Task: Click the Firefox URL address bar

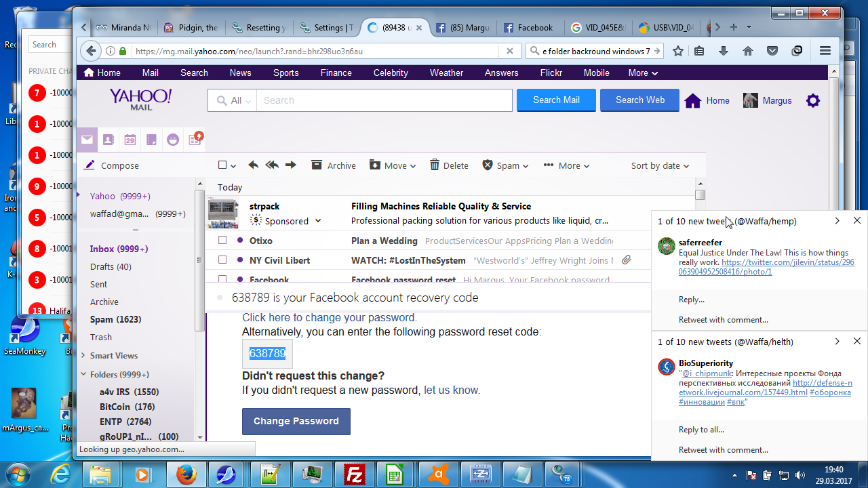Action: (x=315, y=51)
